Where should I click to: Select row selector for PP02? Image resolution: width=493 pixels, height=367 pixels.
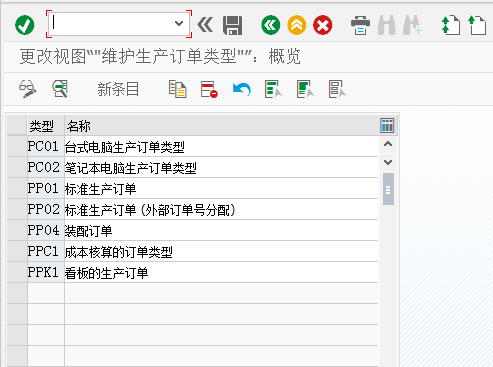[x=17, y=210]
